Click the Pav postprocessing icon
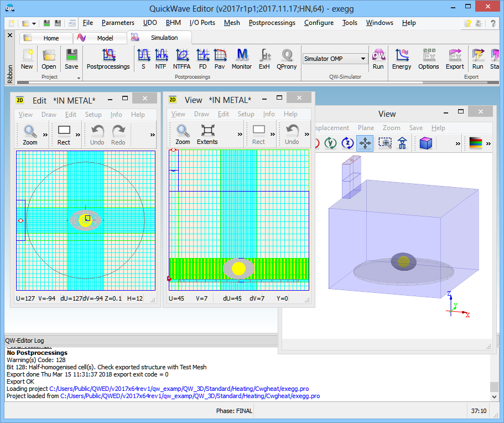 (220, 59)
